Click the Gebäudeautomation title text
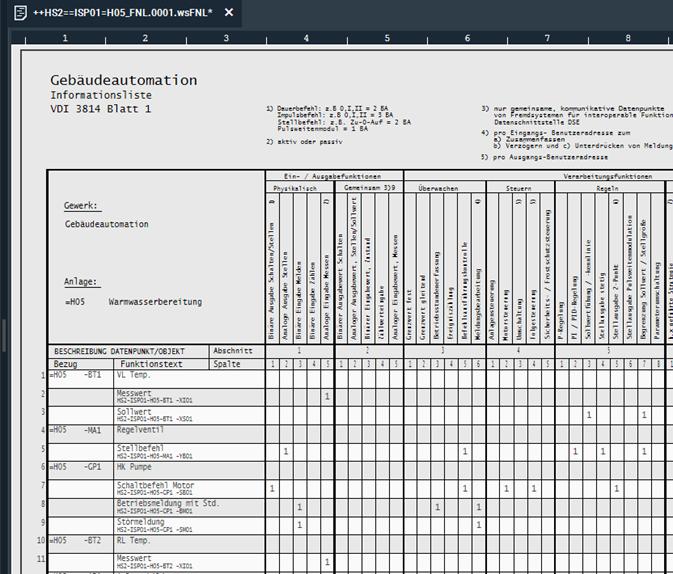The width and height of the screenshot is (673, 574). pos(124,80)
